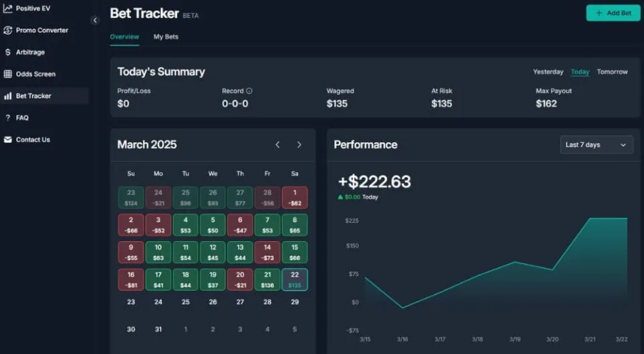Select March 10 showing $63
This screenshot has width=644, height=354.
pyautogui.click(x=158, y=252)
